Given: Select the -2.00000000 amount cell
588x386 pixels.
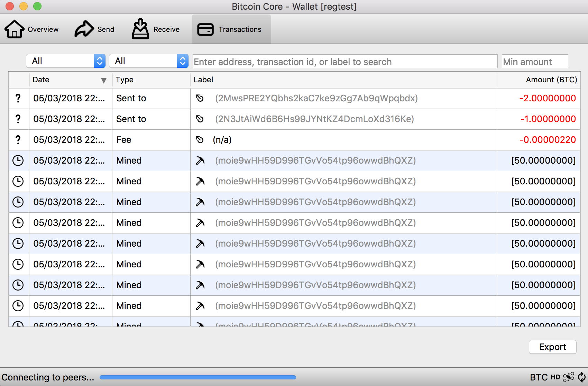Looking at the screenshot, I should (x=539, y=98).
